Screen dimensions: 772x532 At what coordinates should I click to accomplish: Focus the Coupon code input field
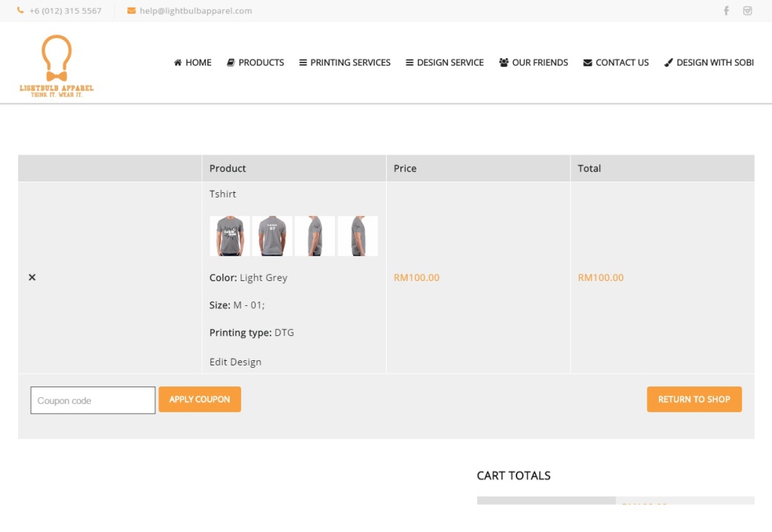click(x=93, y=400)
